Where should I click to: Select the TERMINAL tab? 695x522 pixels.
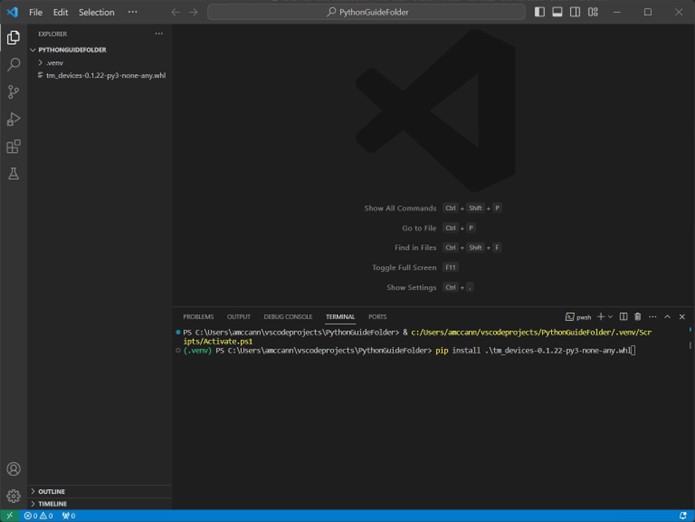[340, 317]
